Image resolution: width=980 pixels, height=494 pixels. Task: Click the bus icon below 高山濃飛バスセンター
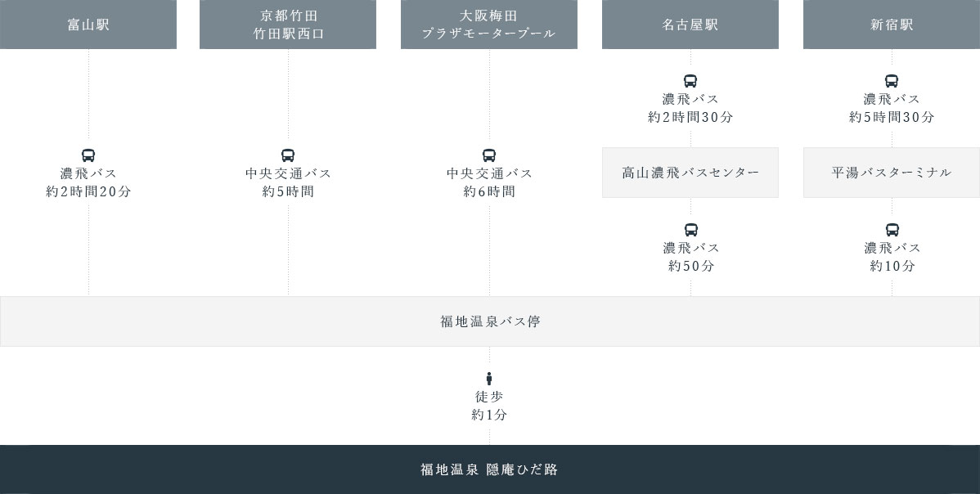(x=691, y=230)
